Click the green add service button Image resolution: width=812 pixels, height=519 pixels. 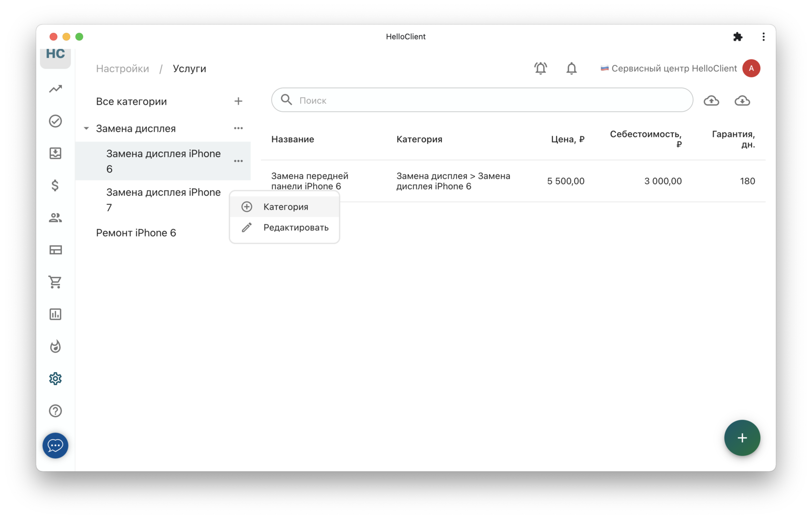coord(742,438)
